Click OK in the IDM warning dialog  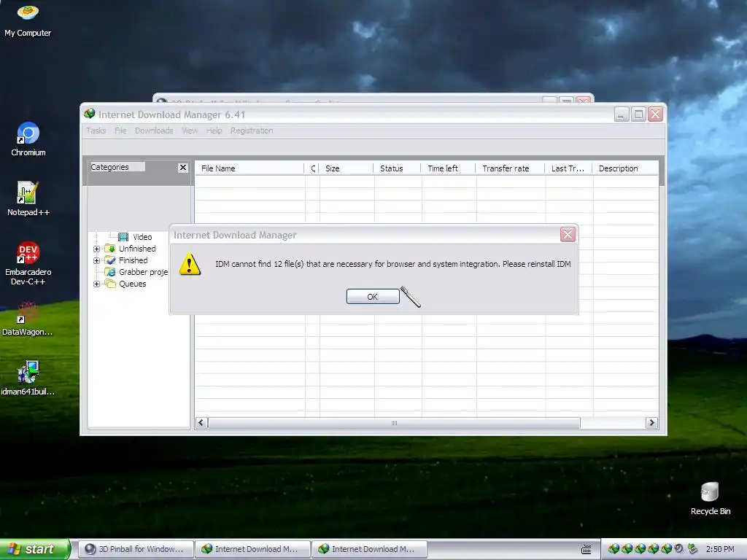click(x=373, y=297)
